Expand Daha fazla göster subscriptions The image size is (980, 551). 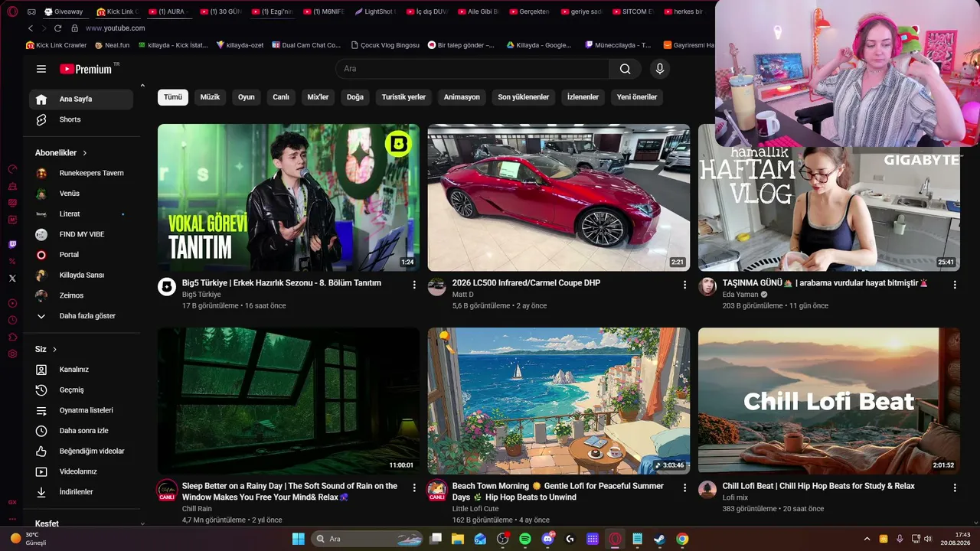pos(81,316)
